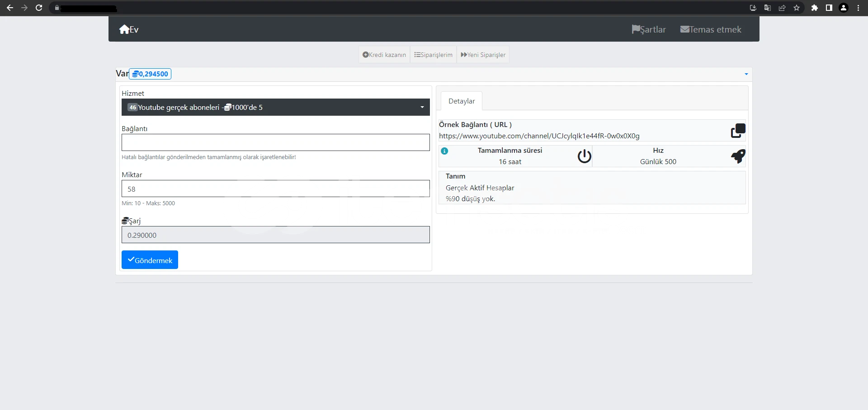868x410 pixels.
Task: Go to Ev home page
Action: coord(129,29)
